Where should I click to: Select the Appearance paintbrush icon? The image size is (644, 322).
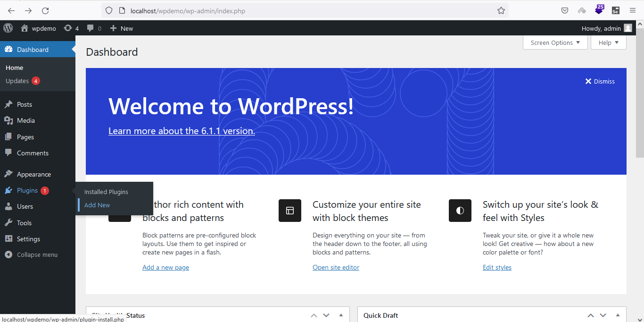click(x=8, y=174)
